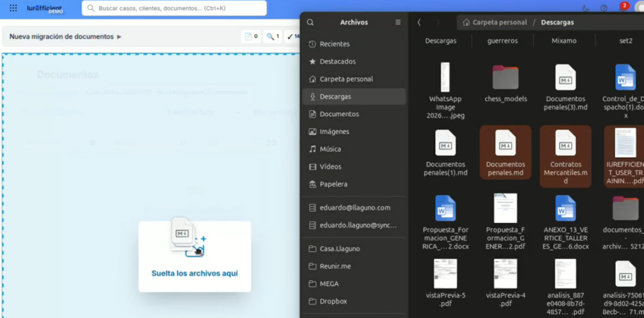The width and height of the screenshot is (644, 318).
Task: Select vistaPrevia-5.pdf thumbnail
Action: [446, 273]
